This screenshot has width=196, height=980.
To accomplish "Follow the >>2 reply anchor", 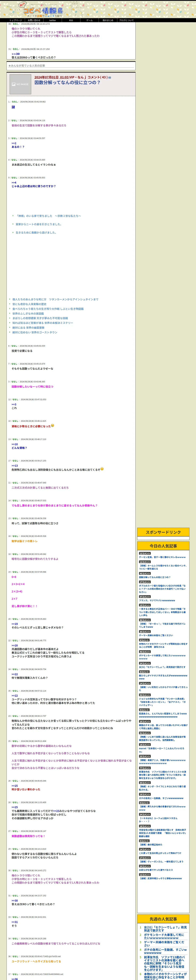I will tap(14, 143).
